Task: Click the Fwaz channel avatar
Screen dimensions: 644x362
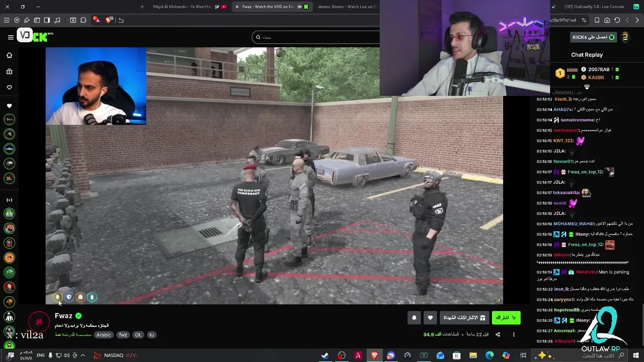Action: coord(39,322)
